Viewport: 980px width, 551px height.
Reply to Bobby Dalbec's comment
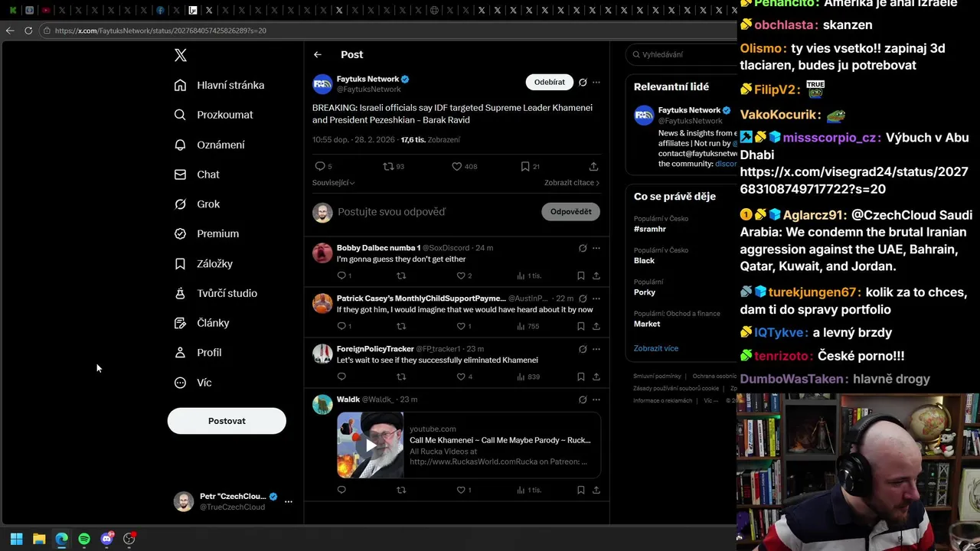[x=341, y=275]
